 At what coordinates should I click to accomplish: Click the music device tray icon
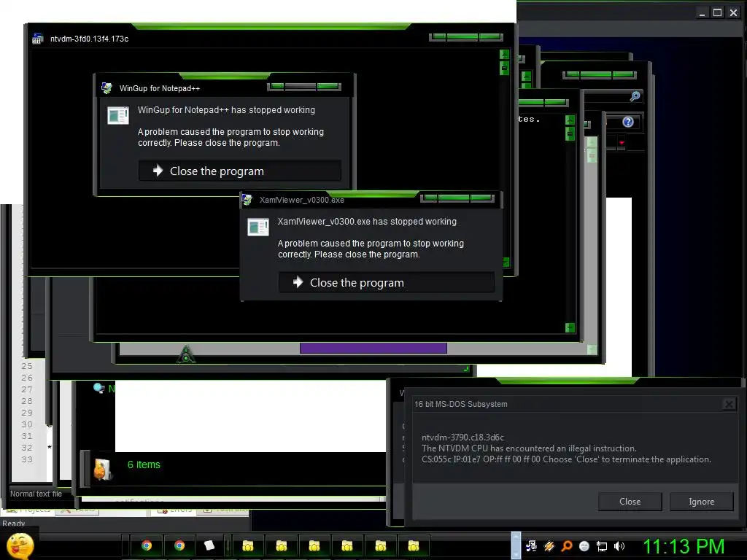click(532, 546)
